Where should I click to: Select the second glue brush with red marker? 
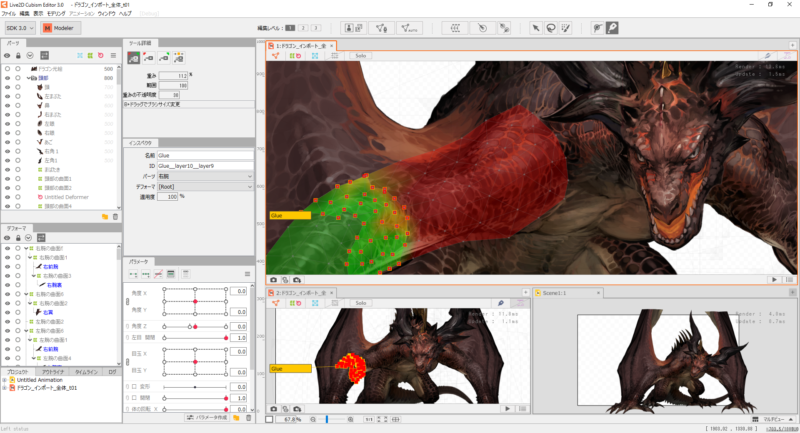pyautogui.click(x=148, y=58)
